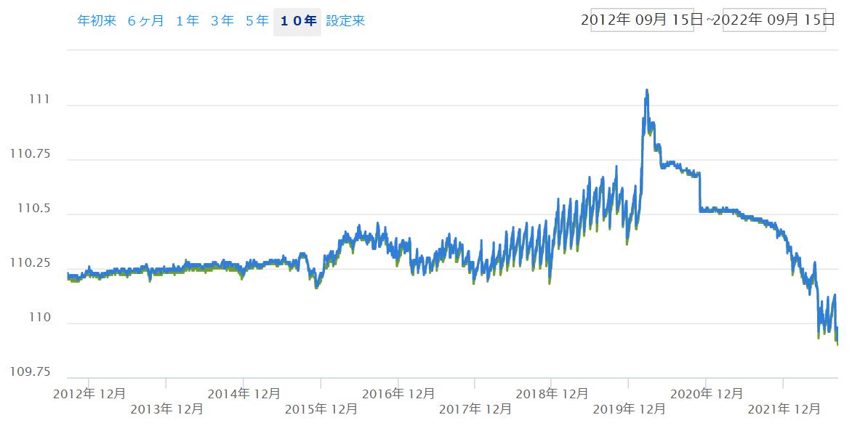
Task: Open start date field 2012年 09月 15日
Action: pyautogui.click(x=642, y=20)
